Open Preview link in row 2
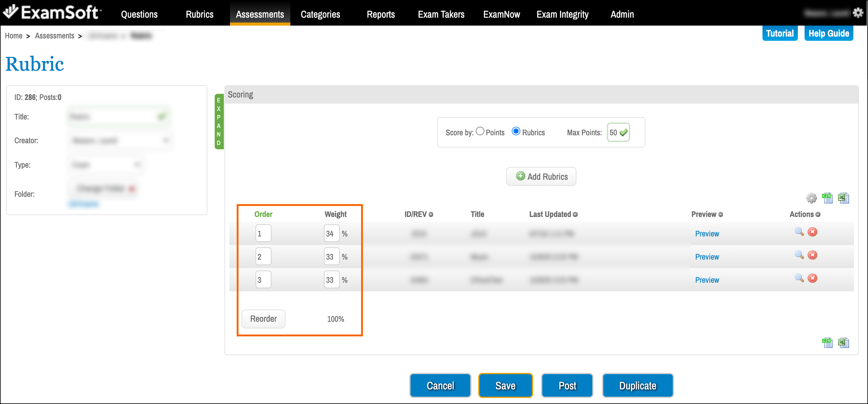 pyautogui.click(x=707, y=257)
